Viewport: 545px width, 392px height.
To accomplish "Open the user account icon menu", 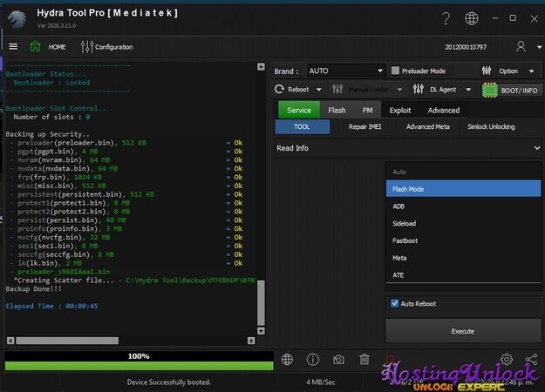I will 522,46.
